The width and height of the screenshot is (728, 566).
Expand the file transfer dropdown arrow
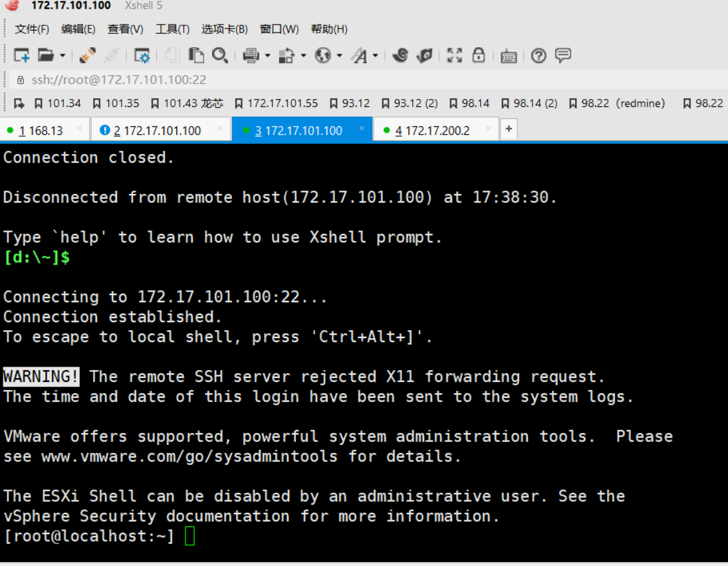[x=304, y=56]
